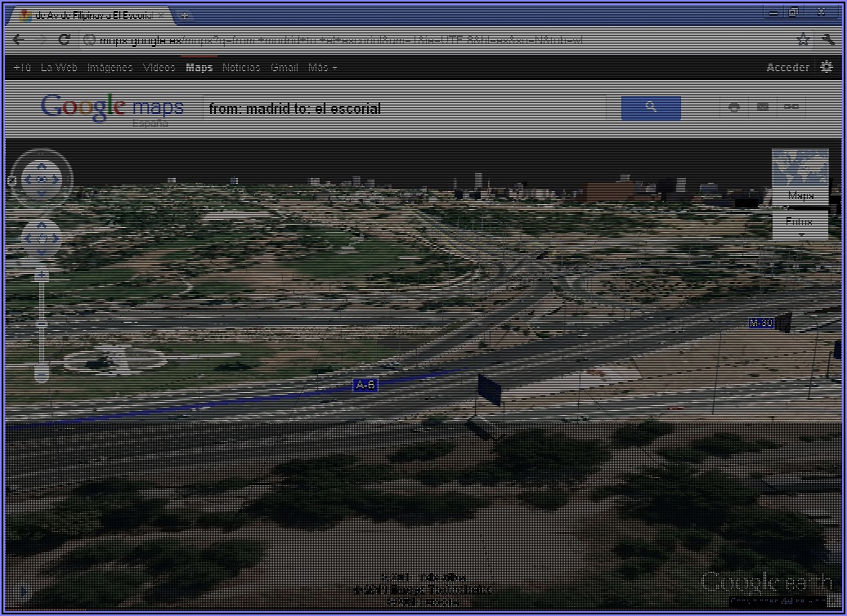Screen dimensions: 847x616
Task: Adjust the zoom slider handle
Action: (42, 324)
